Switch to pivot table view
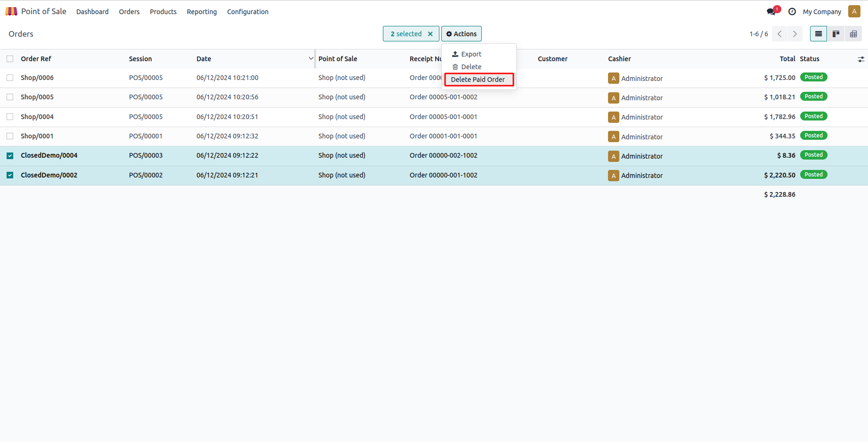The height and width of the screenshot is (442, 868). (853, 34)
